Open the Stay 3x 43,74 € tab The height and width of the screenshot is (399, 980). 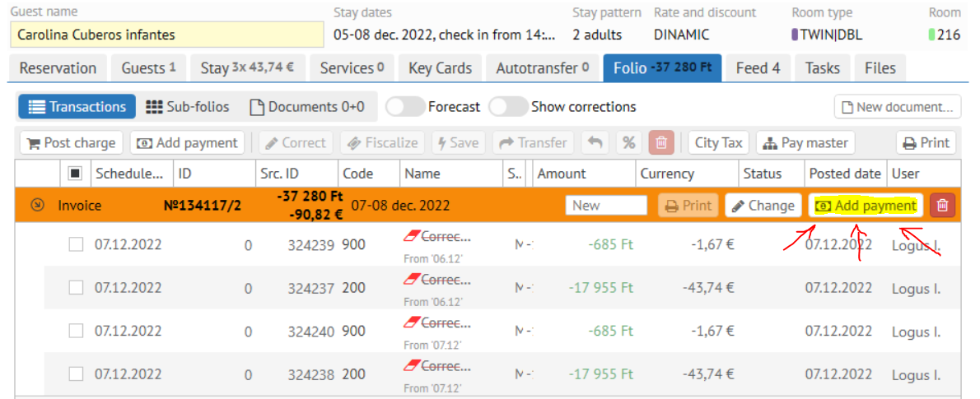pos(248,68)
